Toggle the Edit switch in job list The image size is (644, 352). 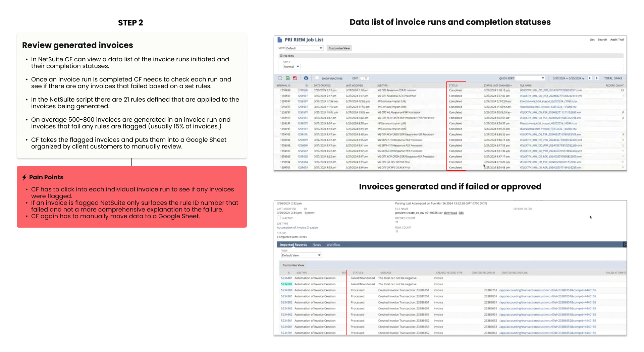pos(364,78)
